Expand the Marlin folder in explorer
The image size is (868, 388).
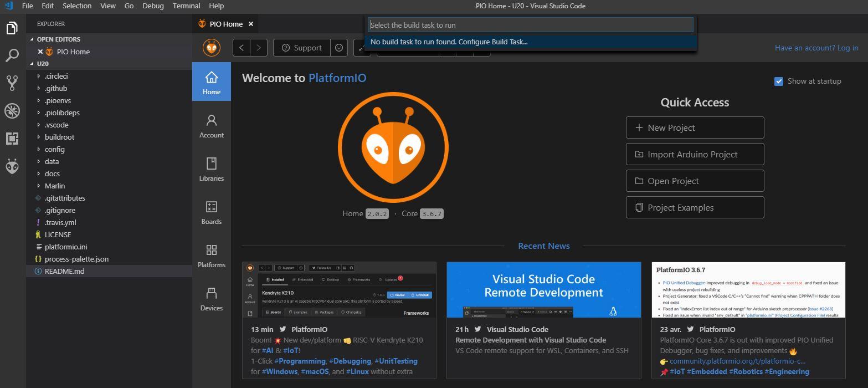(x=55, y=186)
